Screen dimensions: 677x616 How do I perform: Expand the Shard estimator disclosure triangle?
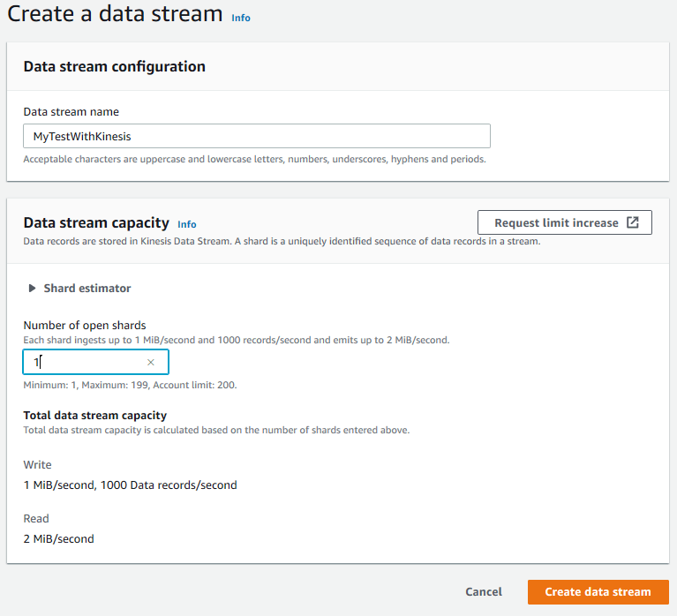pyautogui.click(x=32, y=289)
